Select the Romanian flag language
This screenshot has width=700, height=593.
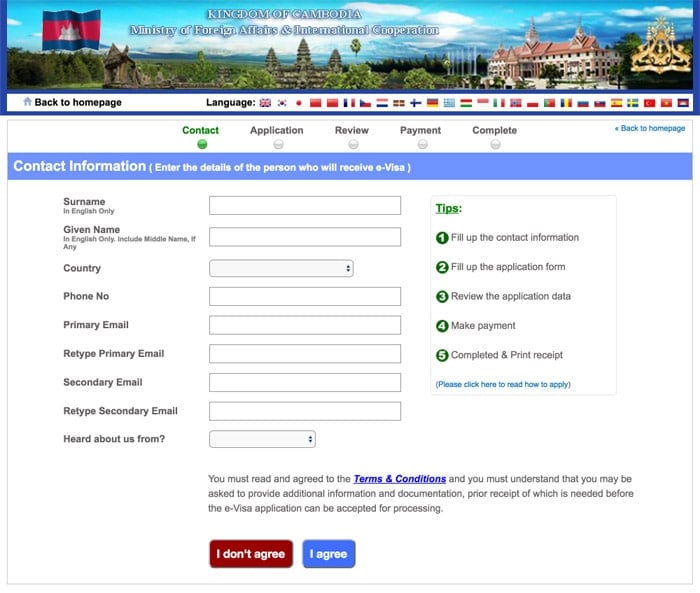[566, 103]
